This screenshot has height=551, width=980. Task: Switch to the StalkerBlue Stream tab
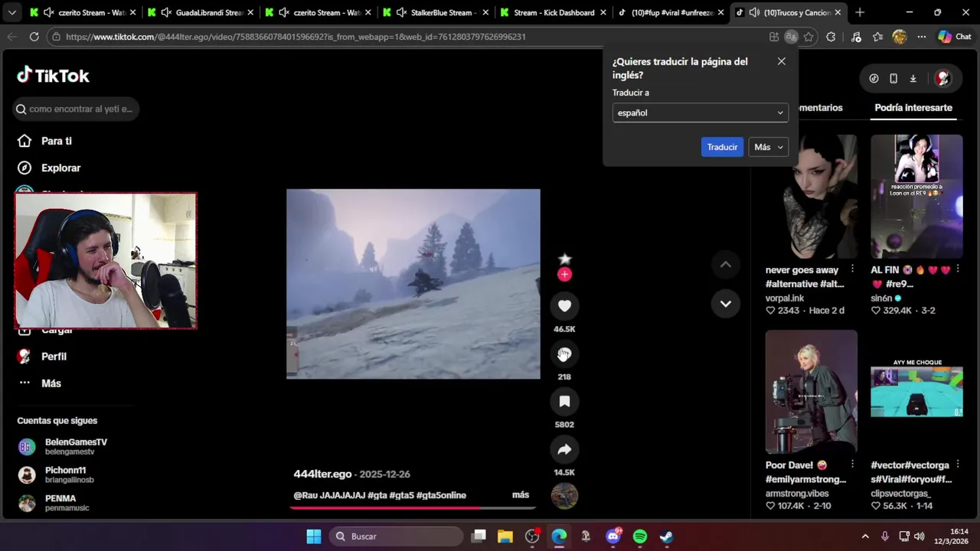click(x=436, y=12)
